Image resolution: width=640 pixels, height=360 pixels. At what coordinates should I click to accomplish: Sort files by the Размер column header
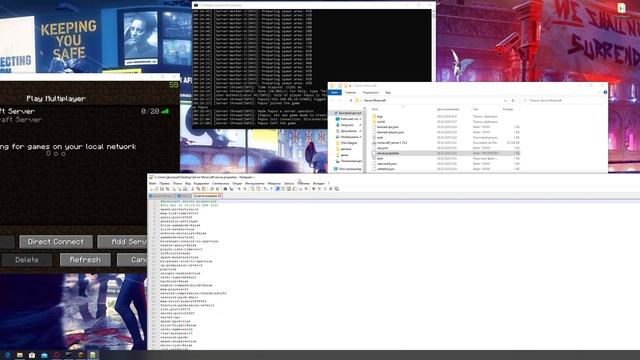click(508, 109)
